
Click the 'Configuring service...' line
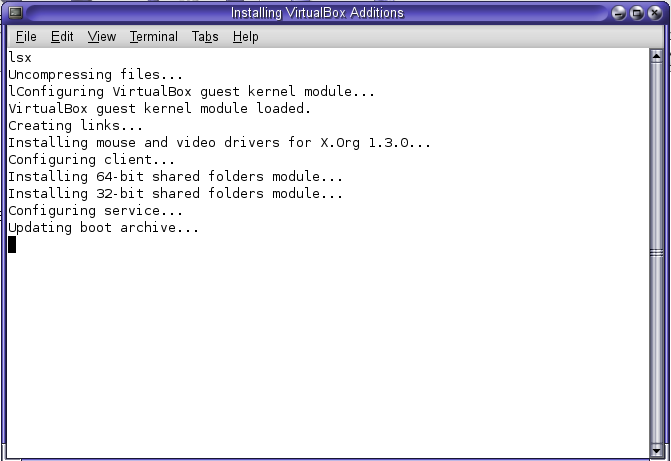coord(95,211)
